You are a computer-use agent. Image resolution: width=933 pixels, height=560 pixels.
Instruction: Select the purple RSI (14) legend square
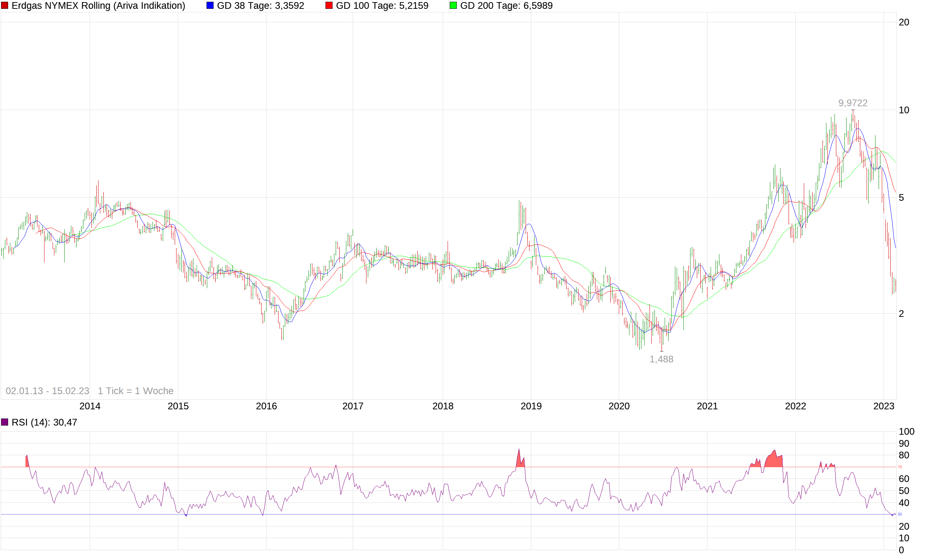coord(5,422)
